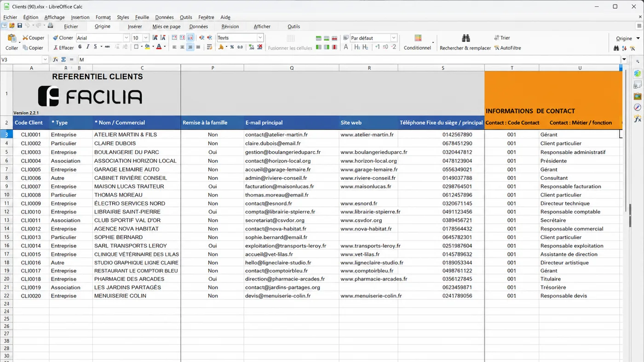Image resolution: width=644 pixels, height=362 pixels.
Task: Click AutoFiltre button
Action: 507,48
